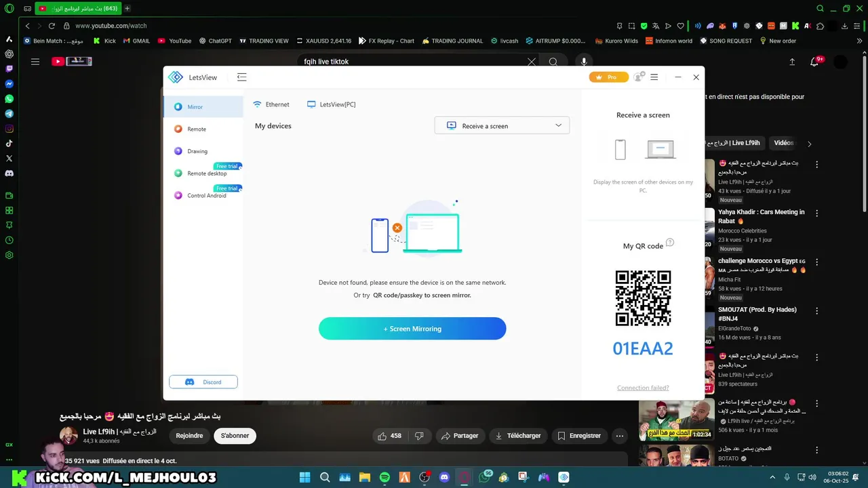
Task: Click QR code/passkey to screen mirror link
Action: point(422,296)
